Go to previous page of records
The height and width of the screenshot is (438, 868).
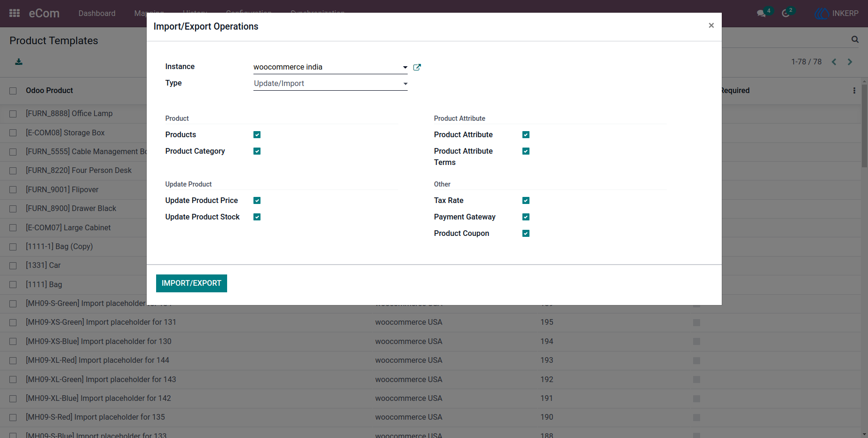pos(834,62)
